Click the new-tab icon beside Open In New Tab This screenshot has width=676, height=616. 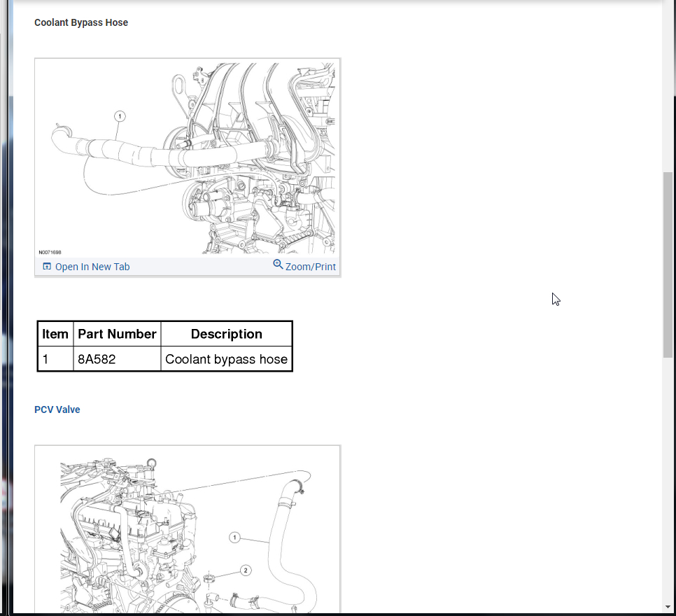coord(47,267)
